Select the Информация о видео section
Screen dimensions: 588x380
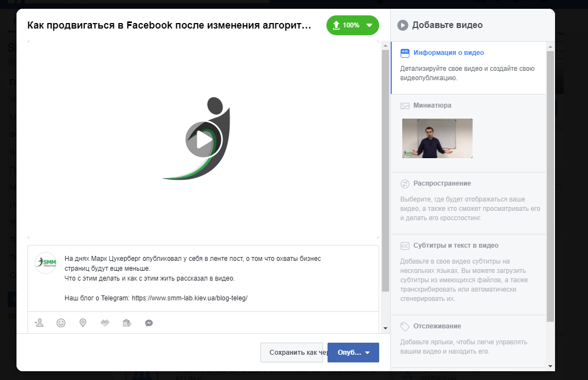[468, 68]
